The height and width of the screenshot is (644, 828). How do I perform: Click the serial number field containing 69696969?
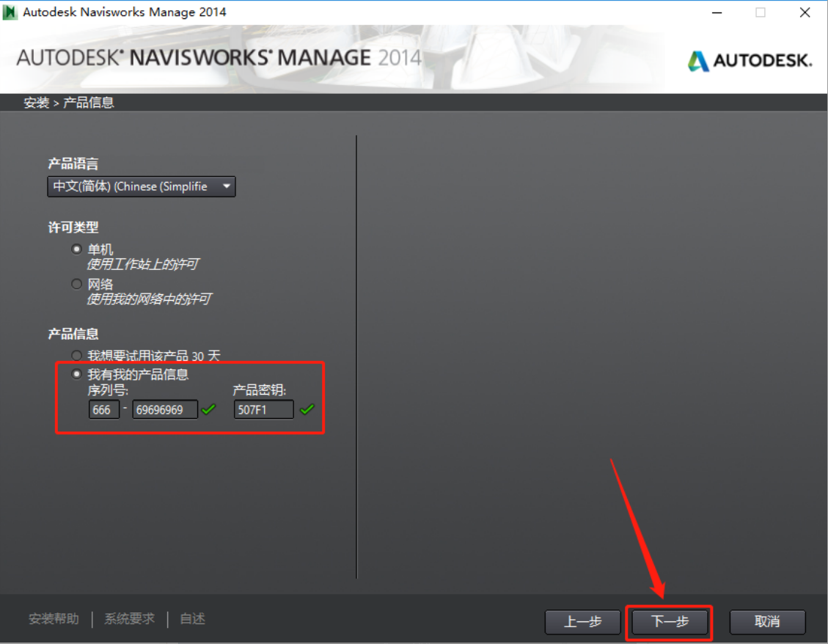[x=164, y=409]
